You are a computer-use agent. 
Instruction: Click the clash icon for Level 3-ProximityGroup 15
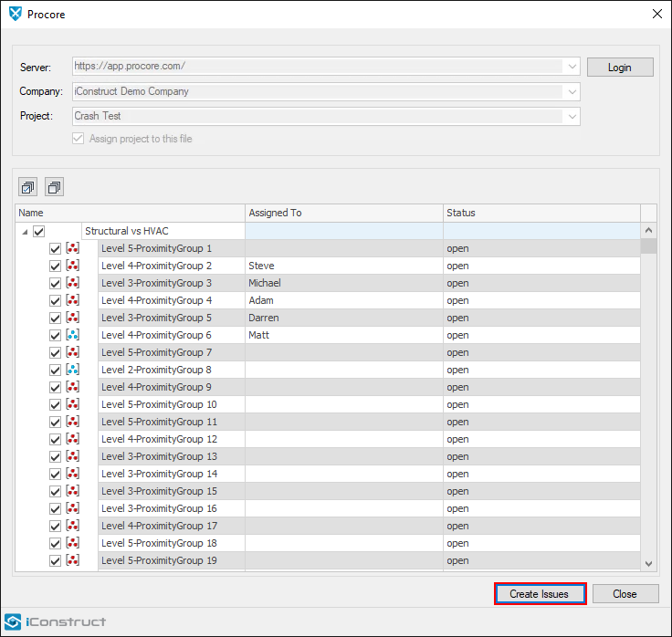click(x=73, y=491)
